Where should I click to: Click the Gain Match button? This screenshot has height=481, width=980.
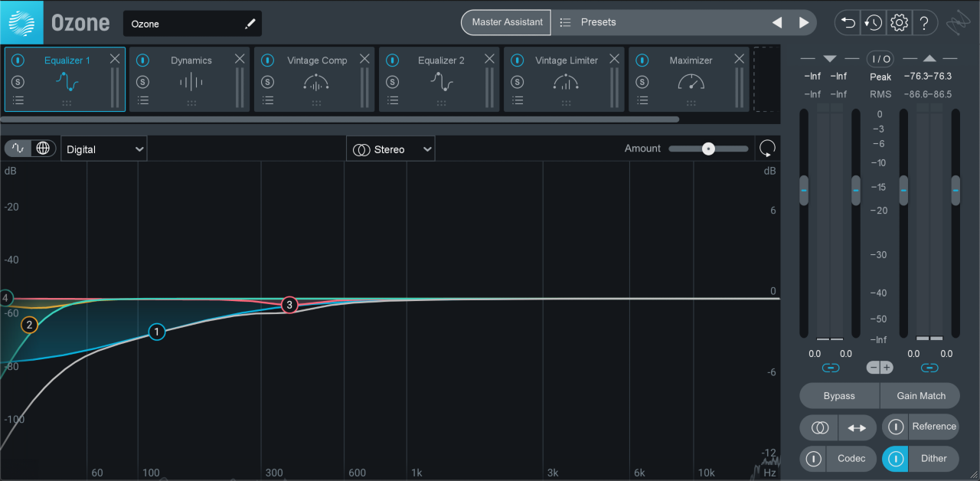click(x=921, y=396)
